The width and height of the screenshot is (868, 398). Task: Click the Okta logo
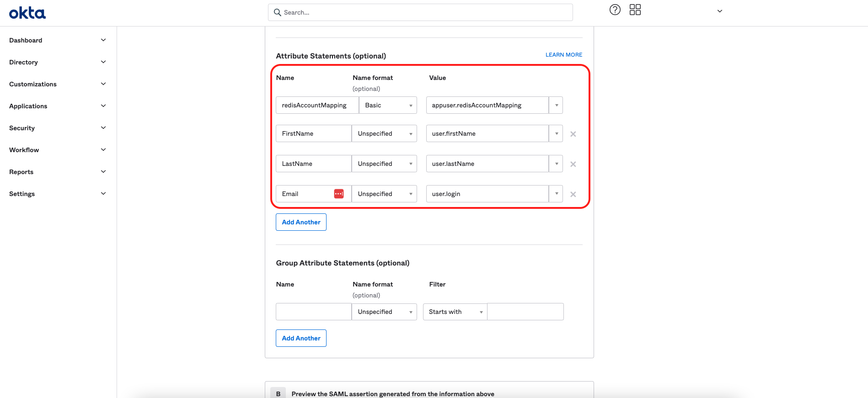(27, 13)
